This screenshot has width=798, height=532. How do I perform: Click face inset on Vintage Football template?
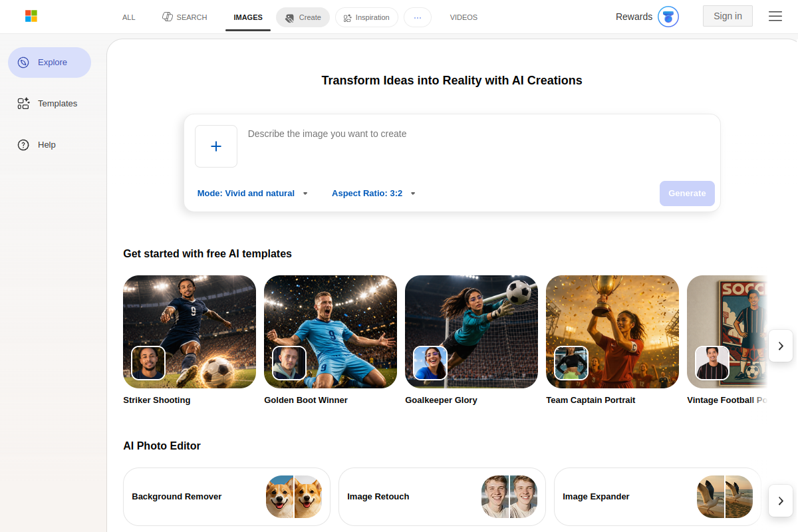tap(712, 363)
